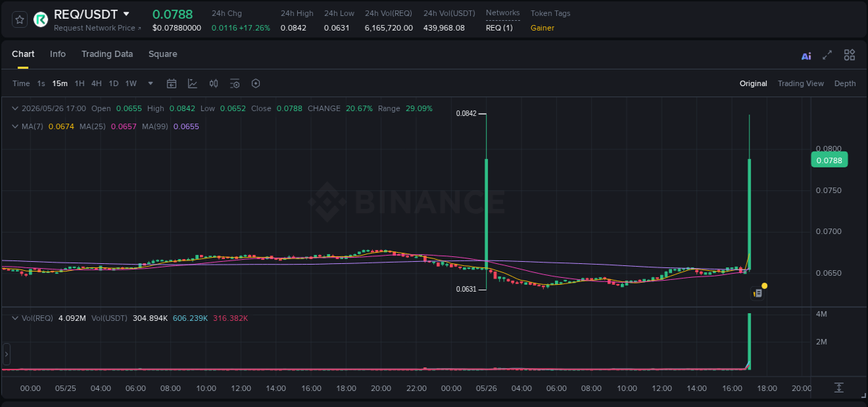Open the Trading Data tab

[x=107, y=54]
